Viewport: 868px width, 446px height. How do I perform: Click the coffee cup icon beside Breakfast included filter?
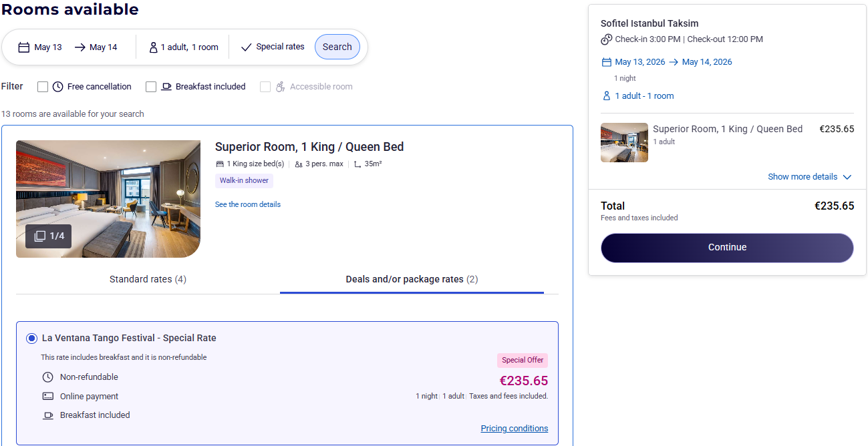coord(166,87)
